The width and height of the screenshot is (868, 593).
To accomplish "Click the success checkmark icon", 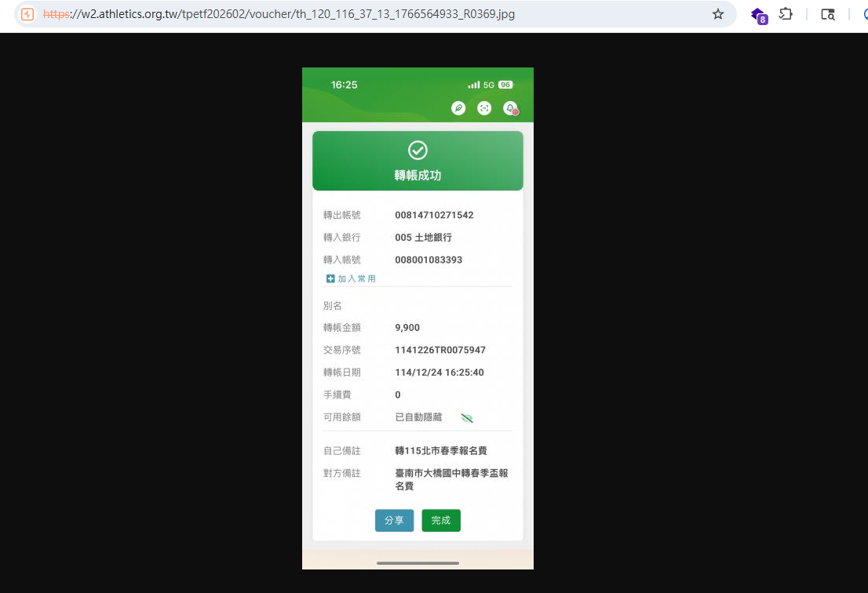I will [418, 150].
